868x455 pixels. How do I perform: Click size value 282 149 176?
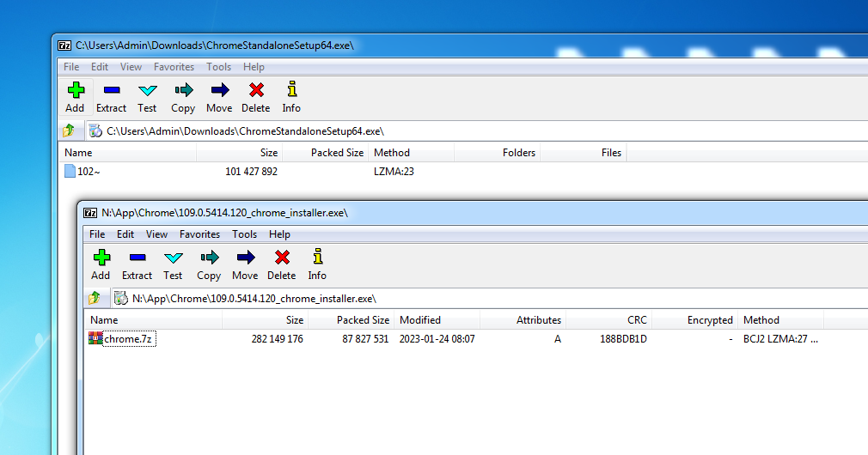(x=278, y=339)
